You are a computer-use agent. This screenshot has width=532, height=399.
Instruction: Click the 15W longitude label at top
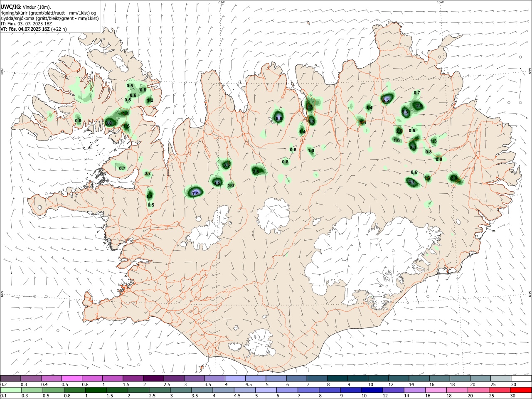440,2
